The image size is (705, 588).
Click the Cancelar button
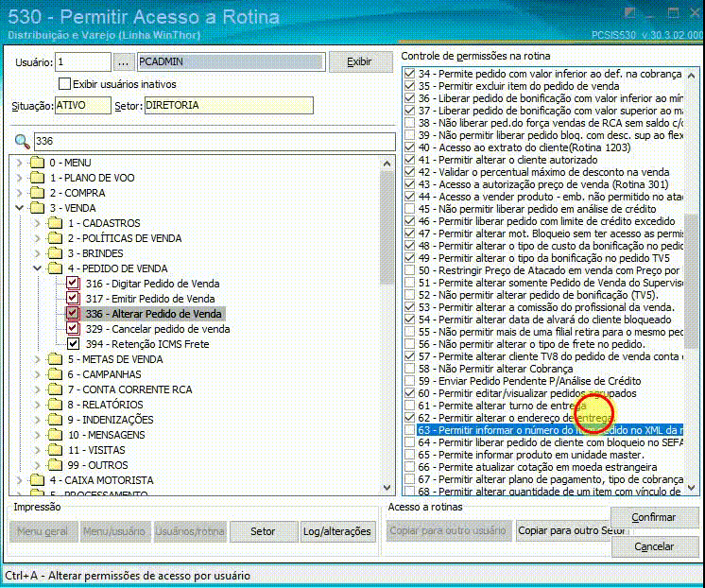(x=654, y=546)
